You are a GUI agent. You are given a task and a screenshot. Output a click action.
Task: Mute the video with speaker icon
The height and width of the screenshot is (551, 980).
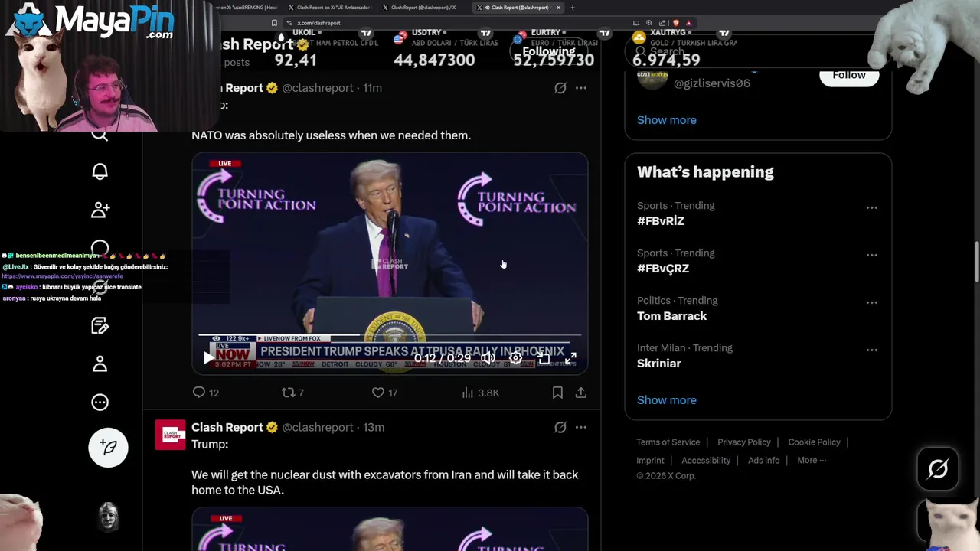click(488, 357)
